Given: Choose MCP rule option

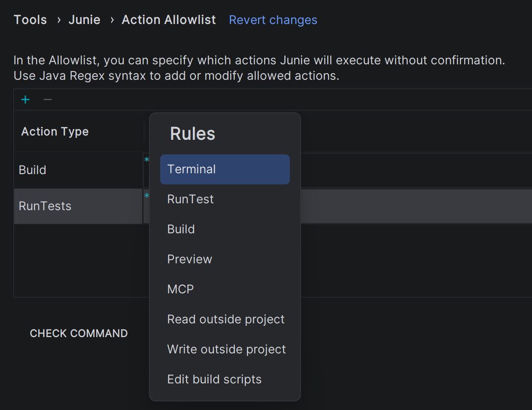Looking at the screenshot, I should 225,289.
